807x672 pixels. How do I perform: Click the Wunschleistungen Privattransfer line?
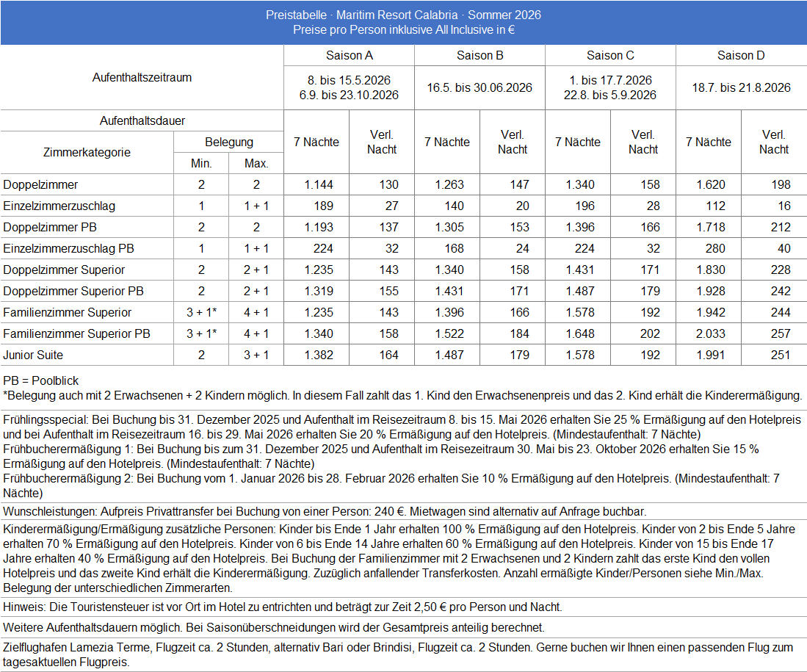point(325,511)
